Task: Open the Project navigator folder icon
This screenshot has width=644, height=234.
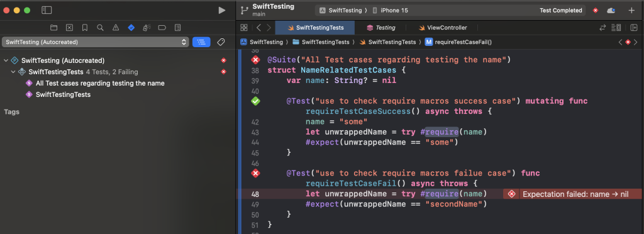Action: click(54, 28)
